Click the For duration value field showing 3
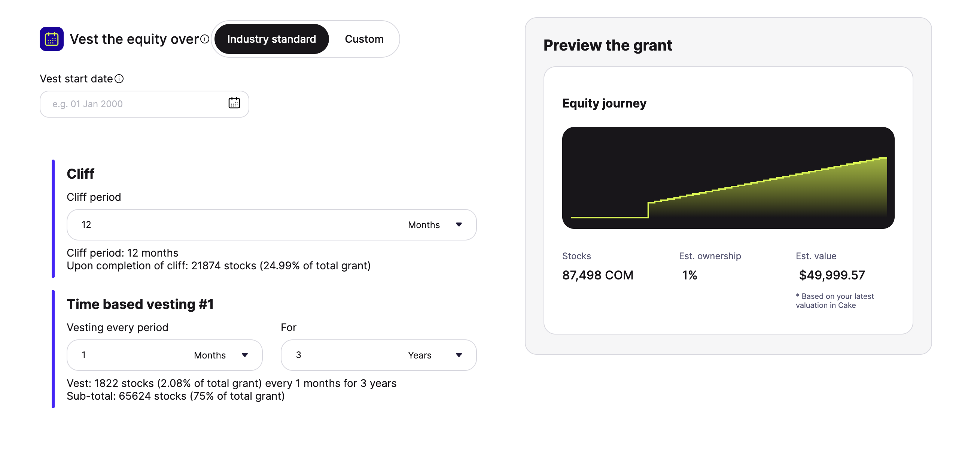Image resolution: width=980 pixels, height=463 pixels. 343,355
